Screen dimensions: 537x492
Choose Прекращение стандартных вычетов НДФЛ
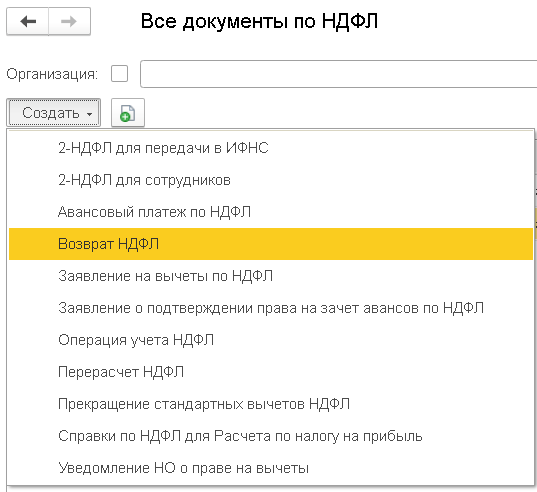[271, 404]
